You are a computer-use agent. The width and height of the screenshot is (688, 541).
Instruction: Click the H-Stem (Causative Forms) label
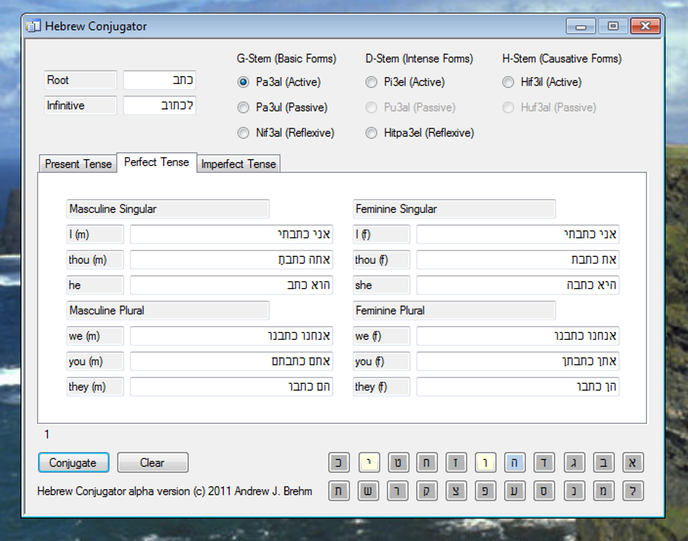[562, 59]
